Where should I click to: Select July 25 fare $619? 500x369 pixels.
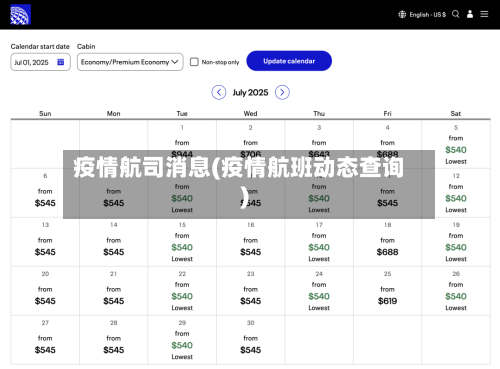pyautogui.click(x=387, y=291)
